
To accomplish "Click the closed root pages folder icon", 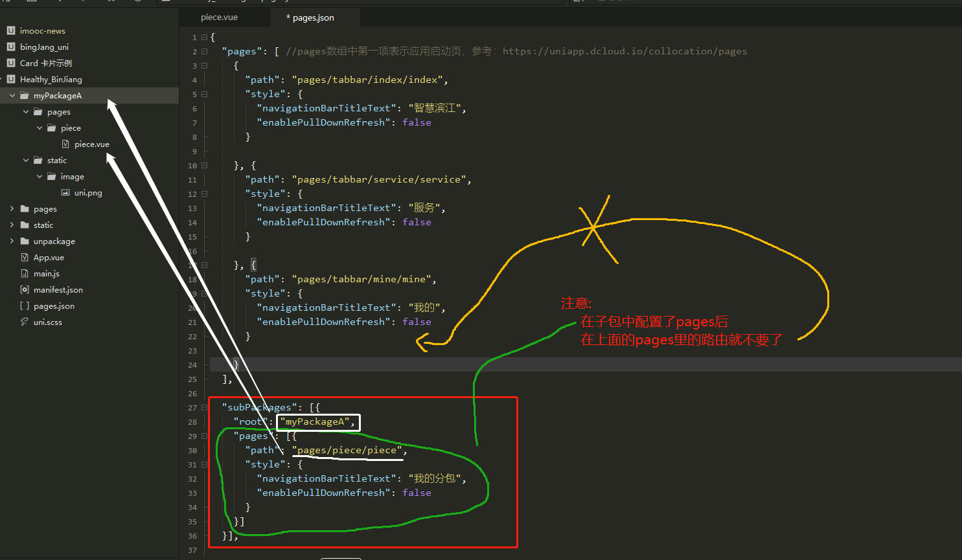I will (x=25, y=208).
